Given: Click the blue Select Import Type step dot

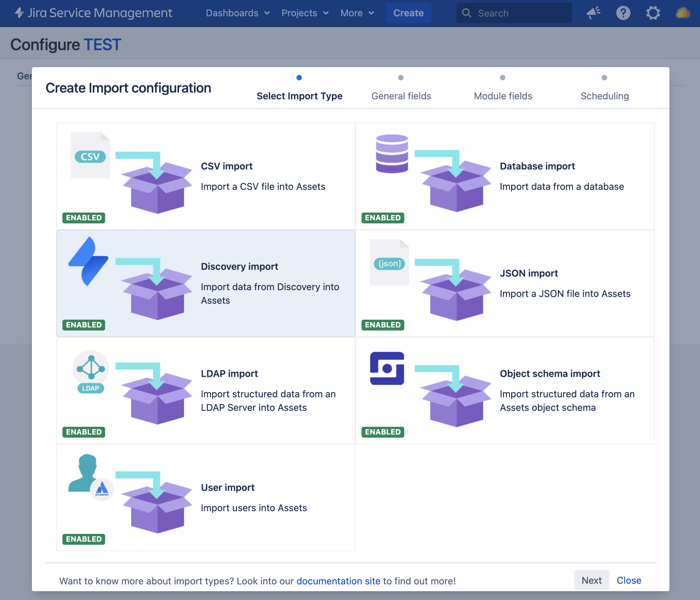Looking at the screenshot, I should point(299,78).
